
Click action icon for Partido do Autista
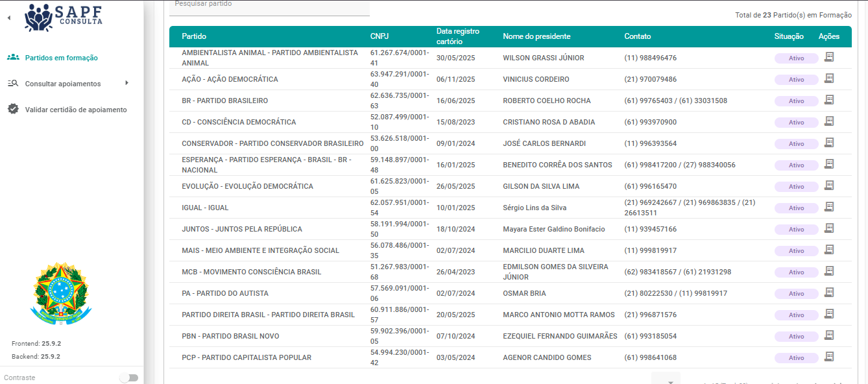click(x=828, y=293)
